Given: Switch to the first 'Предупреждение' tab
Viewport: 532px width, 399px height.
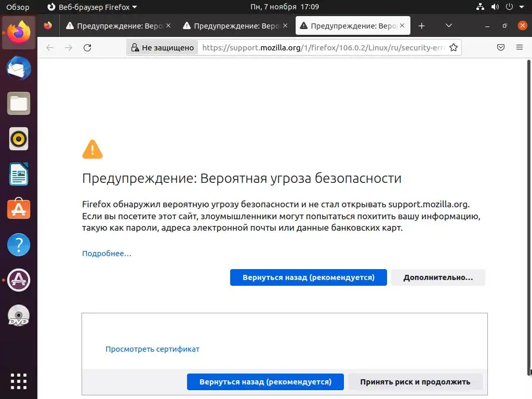Looking at the screenshot, I should [118, 26].
